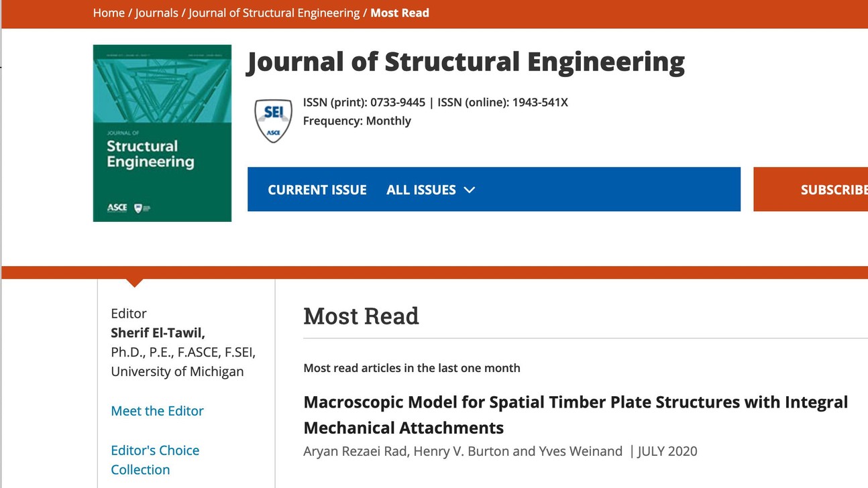The image size is (868, 488).
Task: Open the CURRENT ISSUE menu item
Action: pos(317,190)
